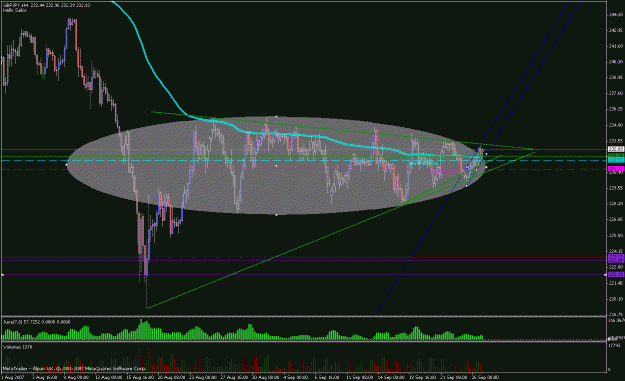Click the 222.80 price scale value
625x381 pixels.
click(x=616, y=267)
